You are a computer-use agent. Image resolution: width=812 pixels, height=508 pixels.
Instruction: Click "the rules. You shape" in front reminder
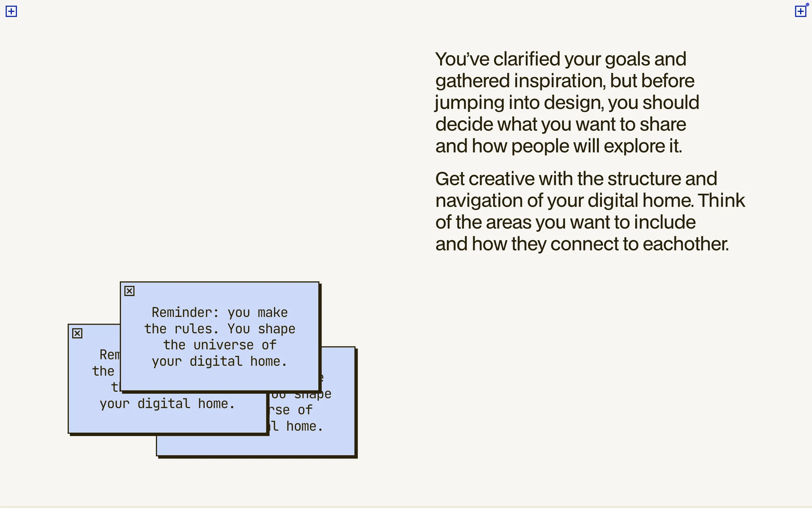pos(219,329)
